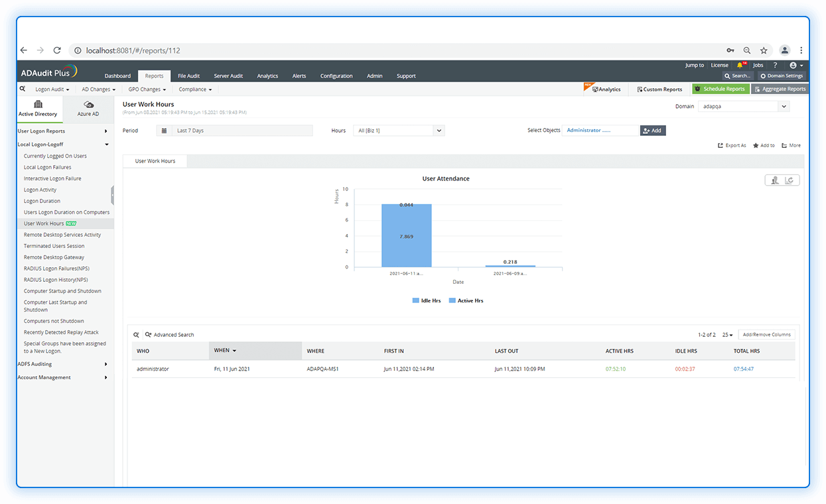Click the chart refresh type icon

click(x=790, y=180)
